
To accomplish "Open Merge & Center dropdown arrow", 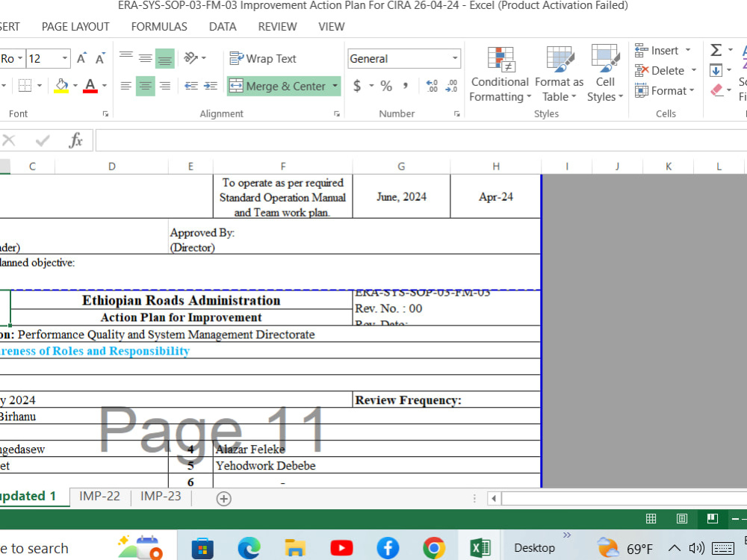I will point(335,86).
